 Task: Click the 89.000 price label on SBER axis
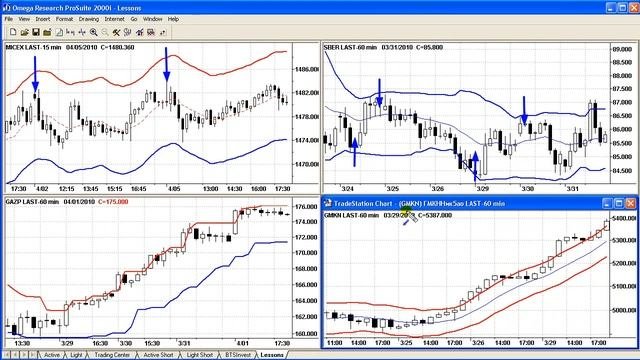point(622,49)
